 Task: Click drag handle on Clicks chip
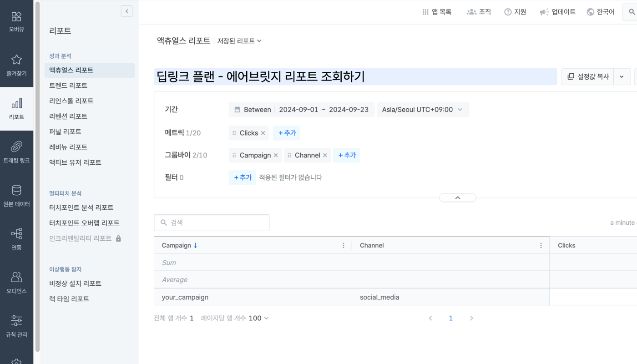[234, 133]
